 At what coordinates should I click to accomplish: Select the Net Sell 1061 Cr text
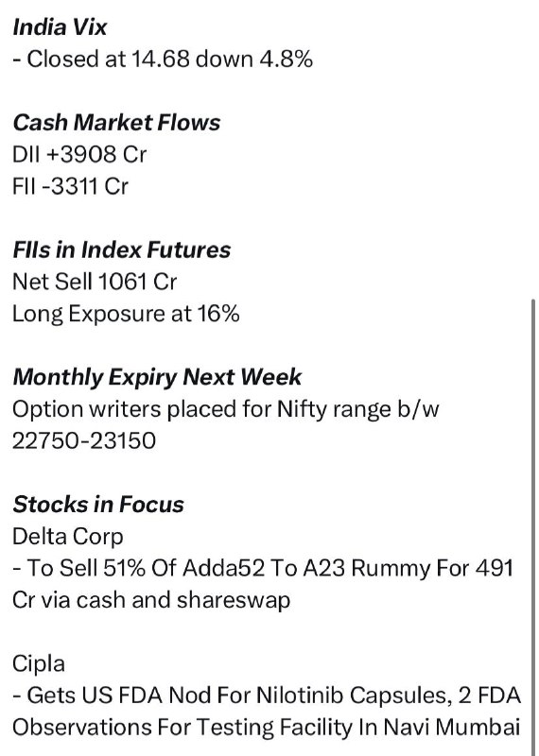click(95, 282)
